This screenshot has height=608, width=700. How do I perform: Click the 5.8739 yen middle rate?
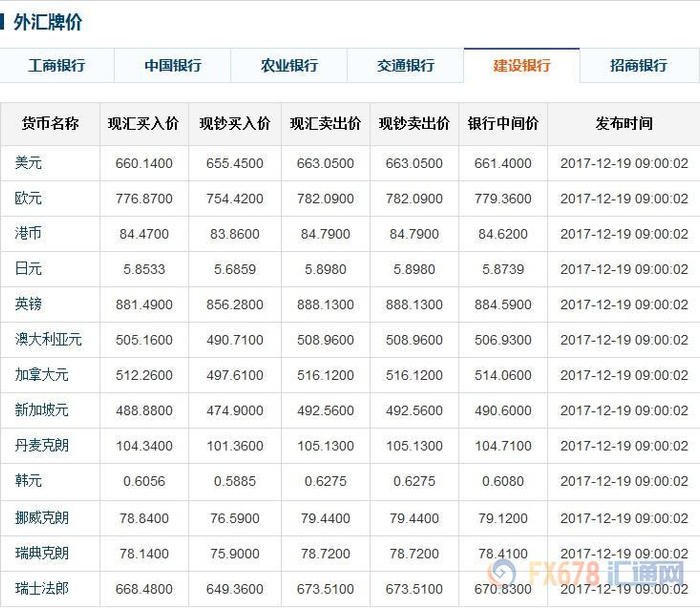tap(503, 269)
